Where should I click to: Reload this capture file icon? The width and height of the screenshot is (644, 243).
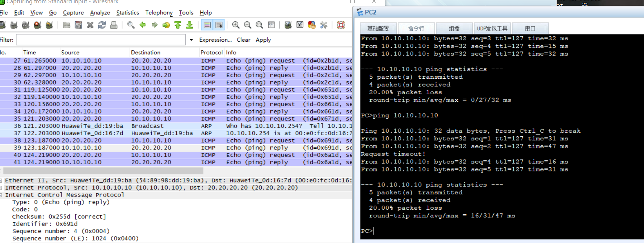(x=102, y=25)
